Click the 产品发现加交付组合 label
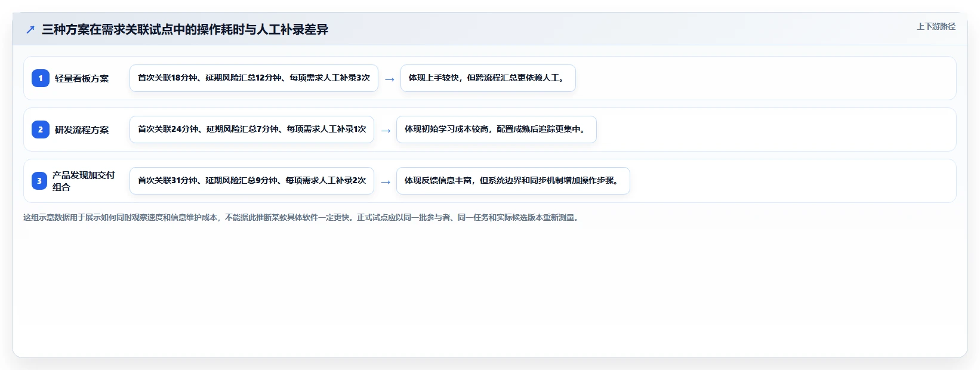980x370 pixels. (x=84, y=181)
